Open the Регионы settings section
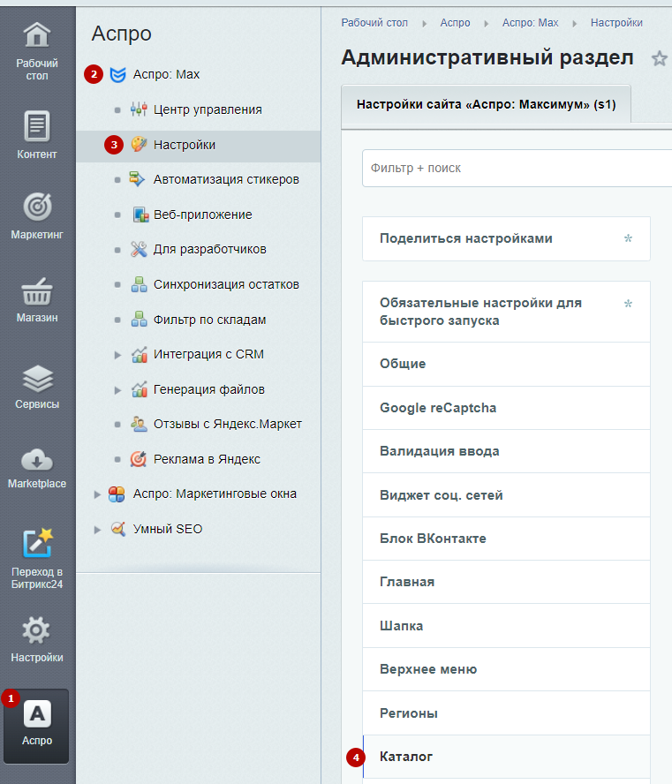672x784 pixels. click(506, 713)
